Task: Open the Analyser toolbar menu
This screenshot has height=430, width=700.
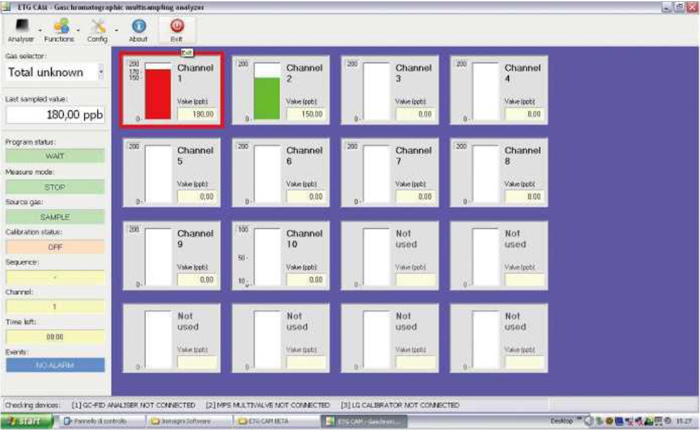Action: 20,27
